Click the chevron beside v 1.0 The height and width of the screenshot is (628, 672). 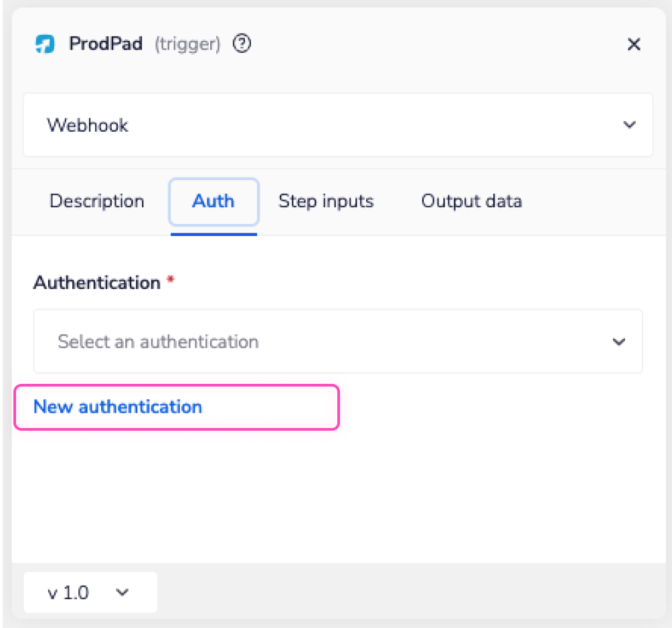(121, 593)
